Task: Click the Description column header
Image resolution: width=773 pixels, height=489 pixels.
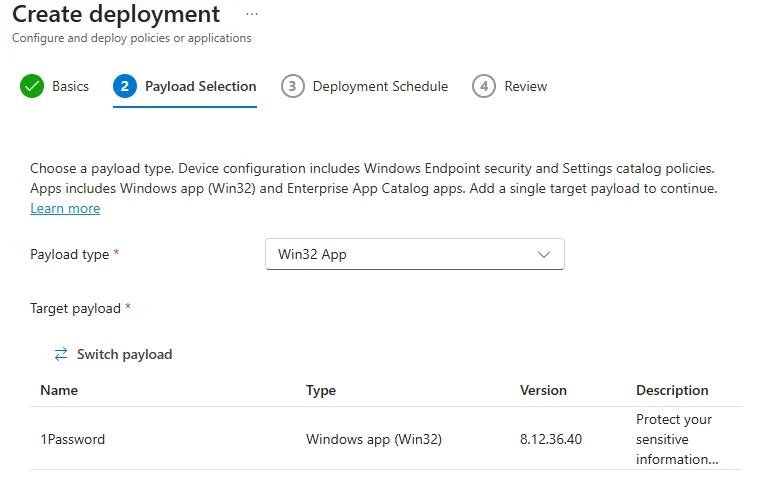Action: 672,390
